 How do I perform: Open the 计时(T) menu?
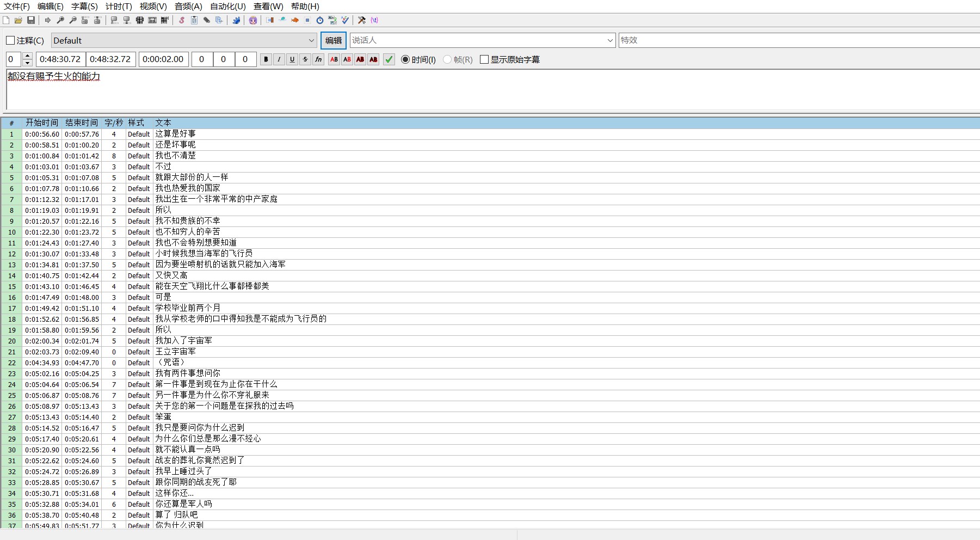point(119,7)
